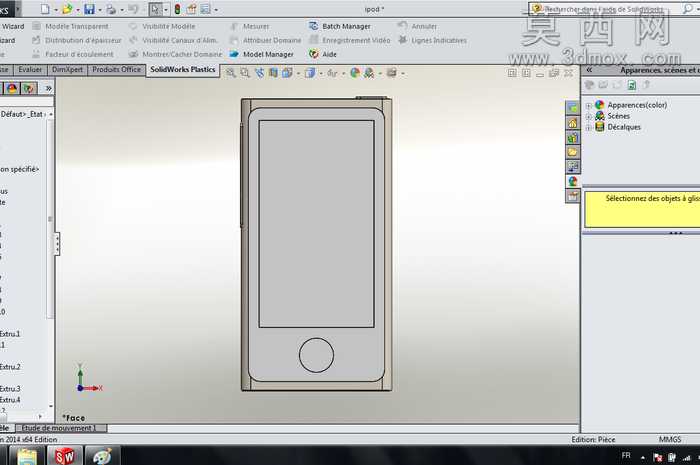700x465 pixels.
Task: Click the Select cursor tool icon
Action: (x=154, y=9)
